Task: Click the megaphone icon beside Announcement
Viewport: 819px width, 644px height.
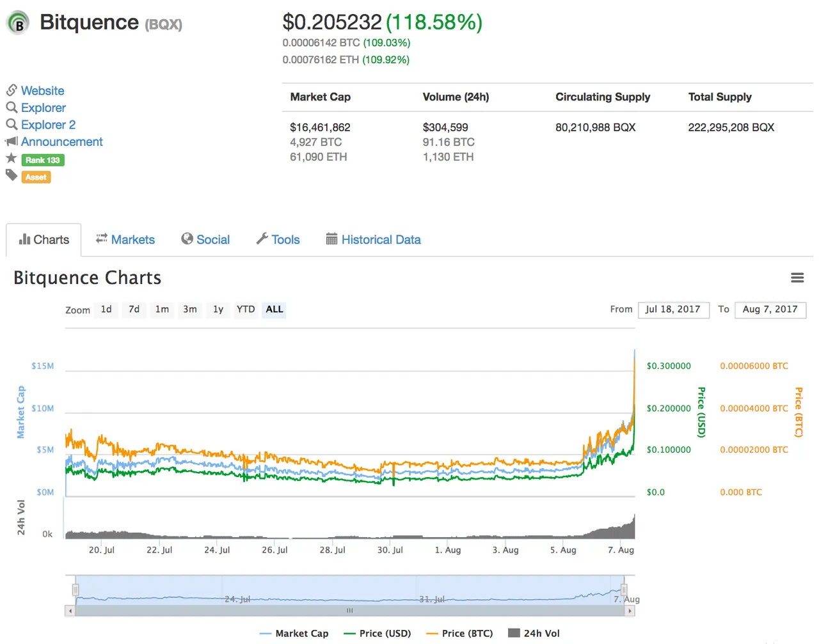Action: pos(12,141)
